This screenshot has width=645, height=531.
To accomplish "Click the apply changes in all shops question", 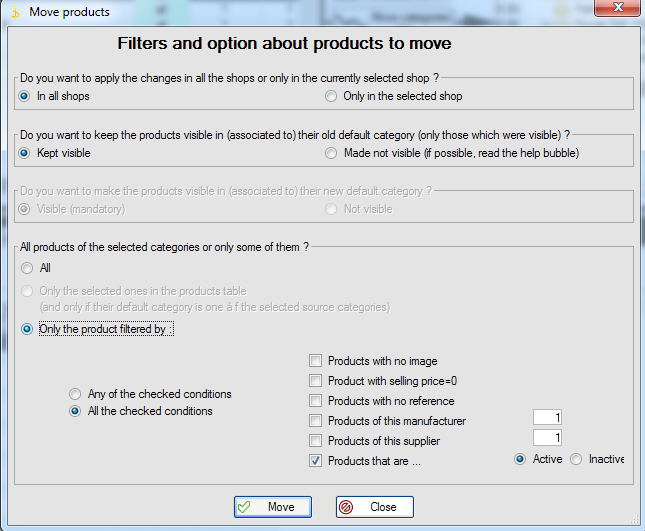I will click(230, 78).
